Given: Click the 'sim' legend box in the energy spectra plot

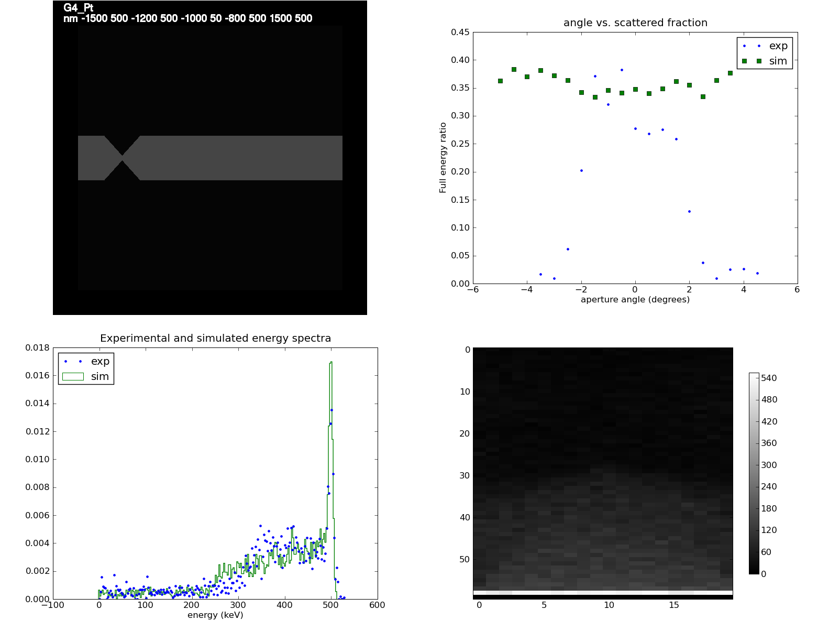Looking at the screenshot, I should [73, 376].
